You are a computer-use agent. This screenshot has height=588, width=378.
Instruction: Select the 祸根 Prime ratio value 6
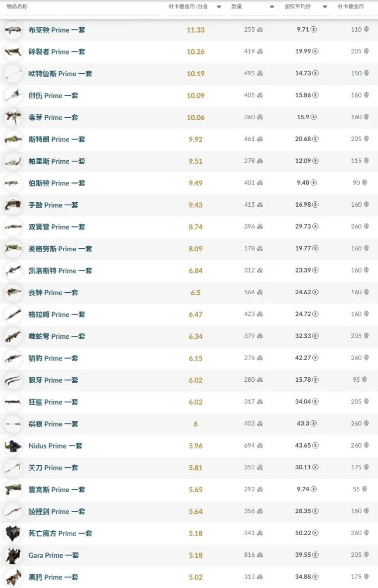[195, 424]
